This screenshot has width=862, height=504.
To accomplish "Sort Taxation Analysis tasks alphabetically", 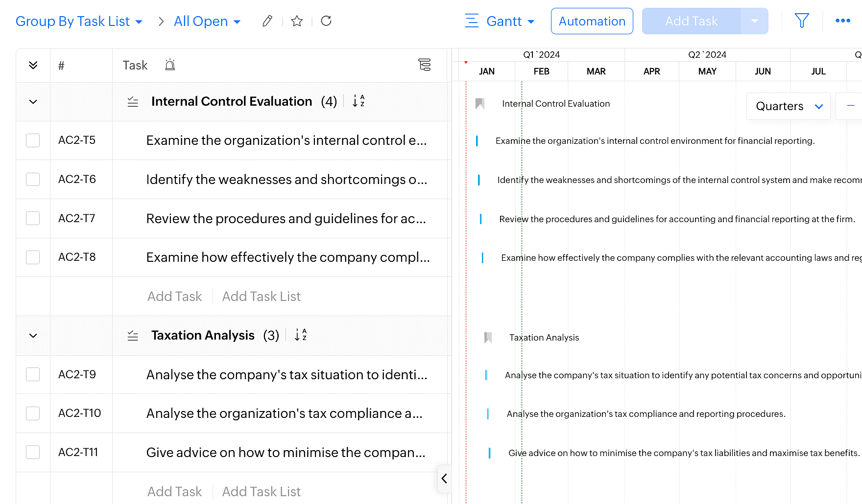I will tap(301, 335).
